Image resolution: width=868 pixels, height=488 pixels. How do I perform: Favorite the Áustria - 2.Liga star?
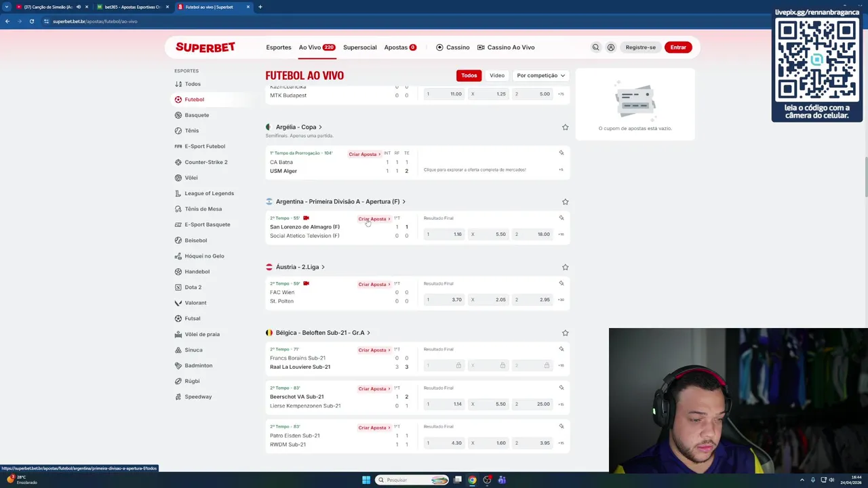pos(565,267)
